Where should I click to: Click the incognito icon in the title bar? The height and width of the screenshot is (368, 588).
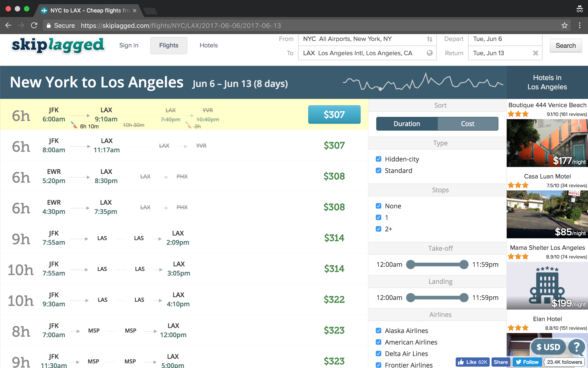coord(580,9)
